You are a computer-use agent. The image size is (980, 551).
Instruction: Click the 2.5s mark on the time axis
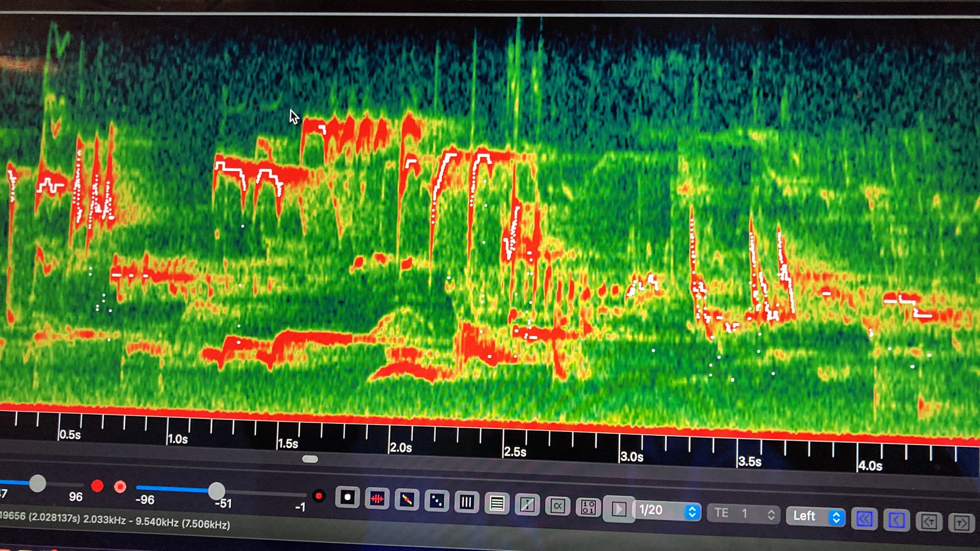point(515,452)
